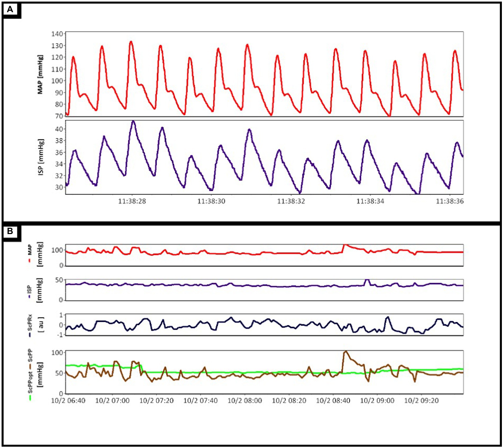The image size is (504, 448).
Task: Click the 10/2 07:00 time label
Action: coord(112,401)
